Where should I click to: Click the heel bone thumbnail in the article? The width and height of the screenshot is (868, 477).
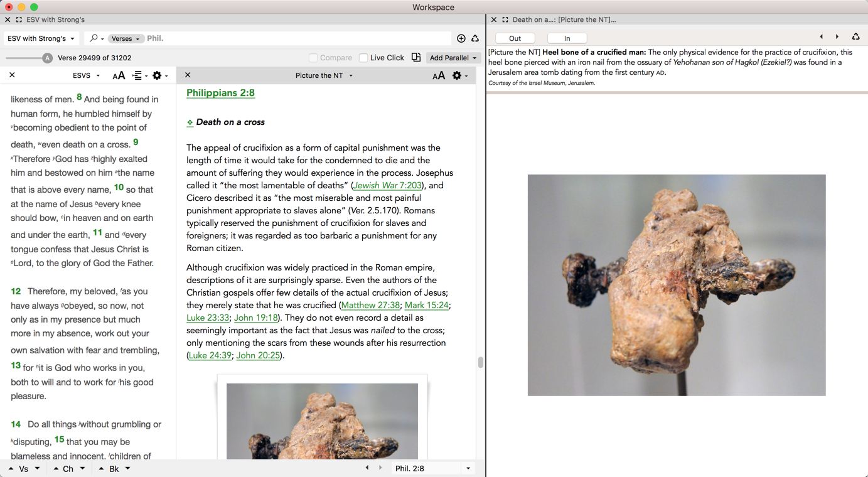click(322, 421)
